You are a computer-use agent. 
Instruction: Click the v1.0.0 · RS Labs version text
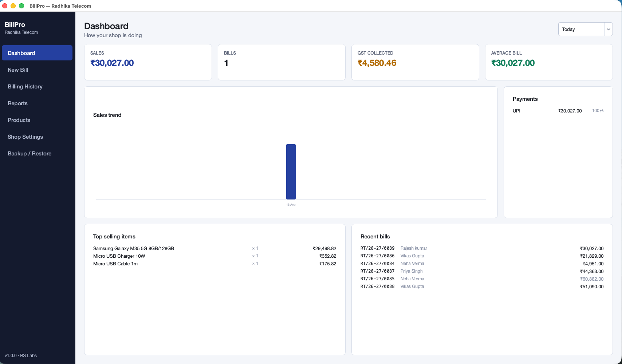click(x=21, y=356)
